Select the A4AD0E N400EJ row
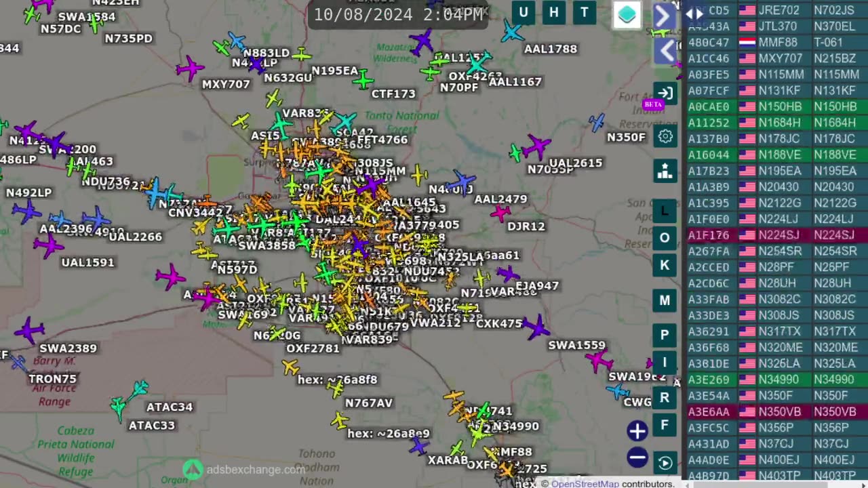868x488 pixels. coord(776,460)
